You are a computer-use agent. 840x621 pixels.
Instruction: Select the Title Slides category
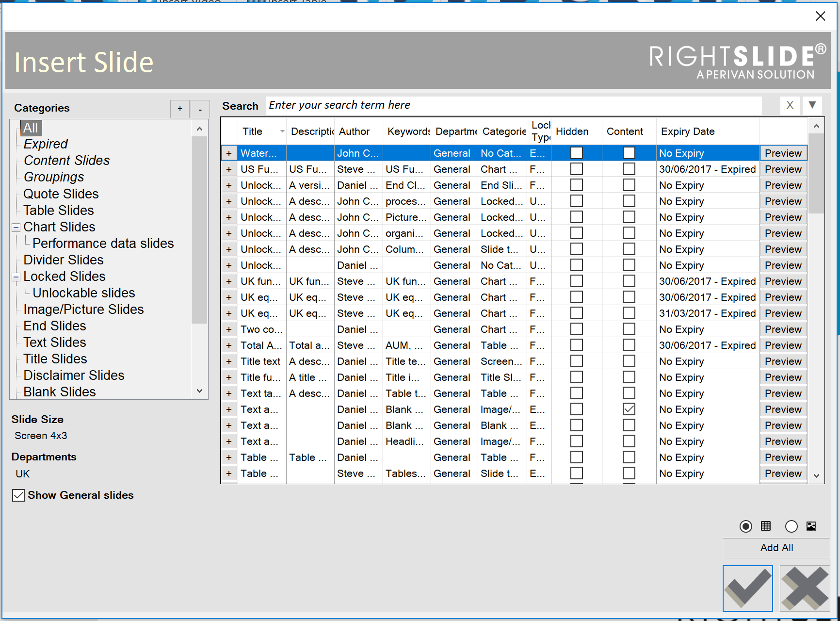click(55, 359)
